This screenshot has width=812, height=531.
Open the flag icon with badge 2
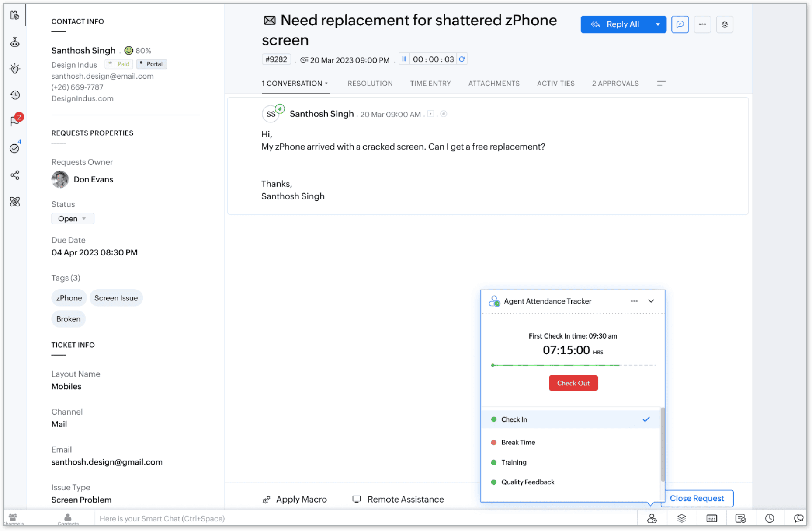16,121
